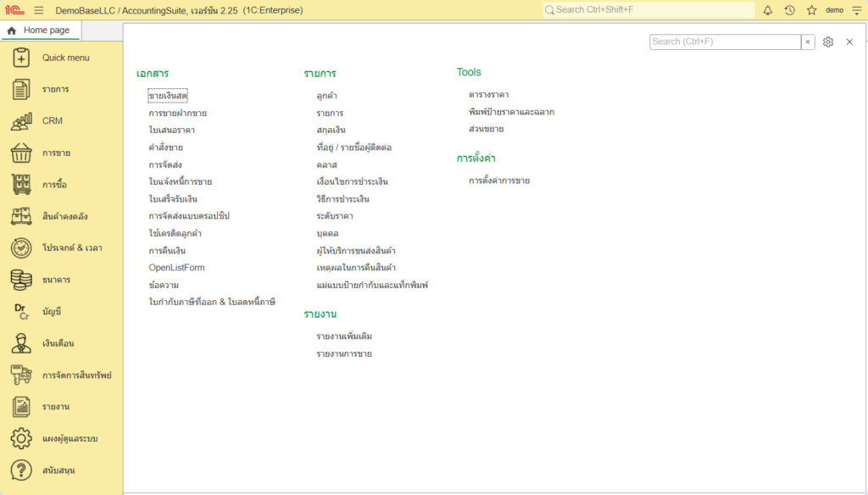Expand the top-right service options menu
Viewport: 868px width, 495px height.
click(x=855, y=10)
